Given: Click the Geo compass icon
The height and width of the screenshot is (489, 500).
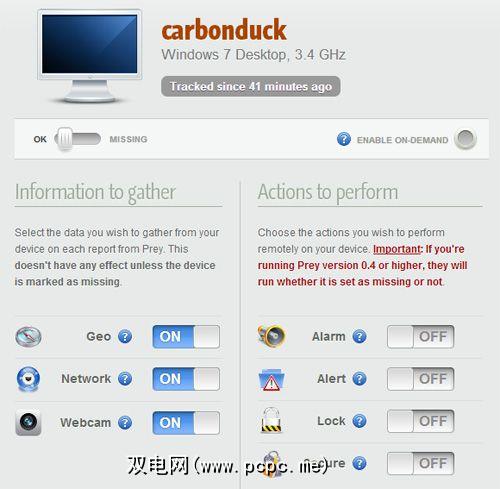Looking at the screenshot, I should pos(28,337).
